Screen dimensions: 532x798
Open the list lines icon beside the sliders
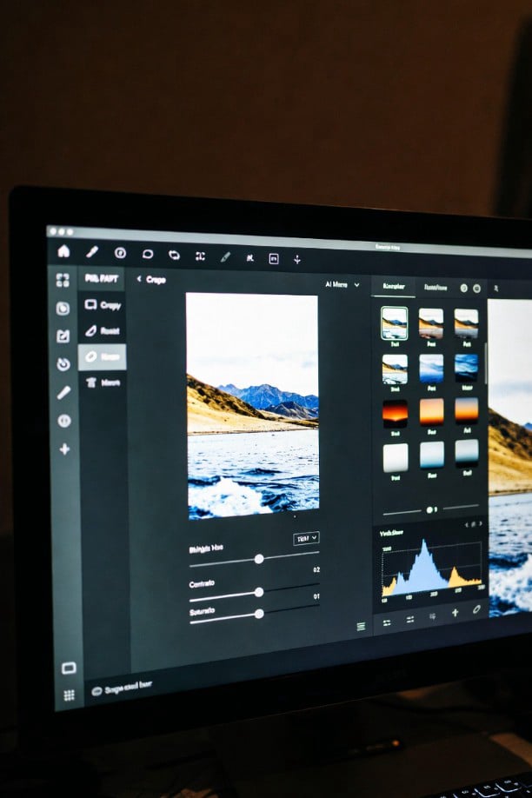click(x=361, y=626)
